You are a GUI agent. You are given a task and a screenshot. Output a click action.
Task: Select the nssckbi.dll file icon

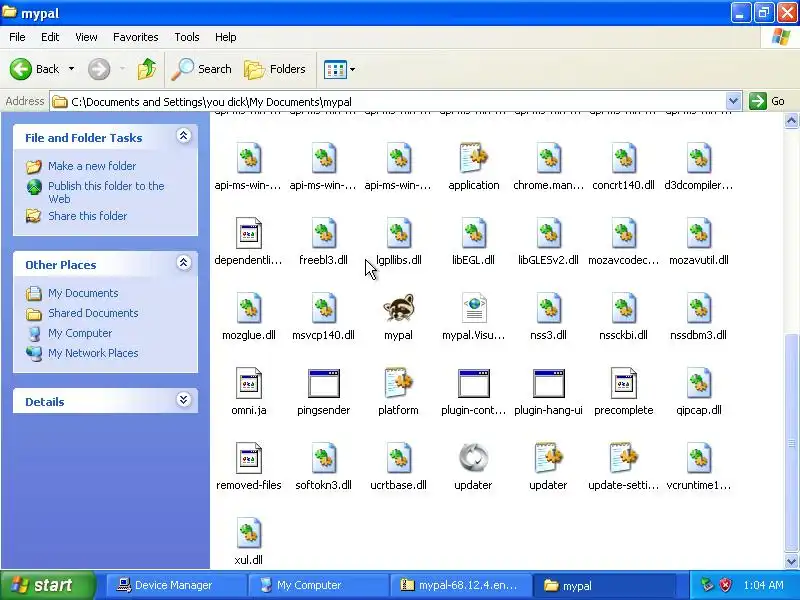coord(623,308)
